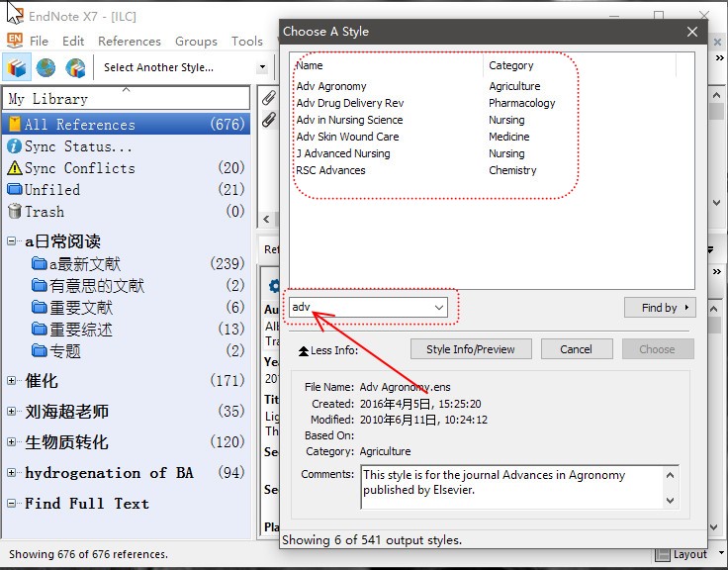Screen dimensions: 728x570
Task: Click the Sync Conflicts warning icon
Action: 14,168
